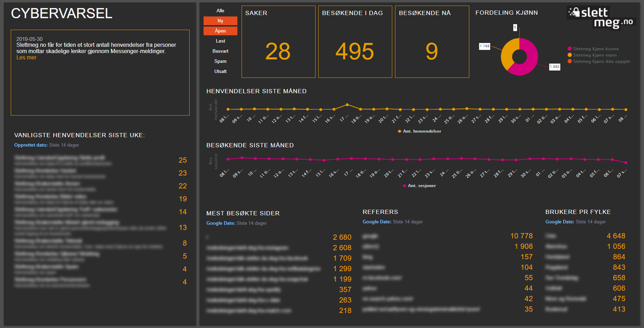Click the Ant. sesjoner legend marker

[404, 186]
